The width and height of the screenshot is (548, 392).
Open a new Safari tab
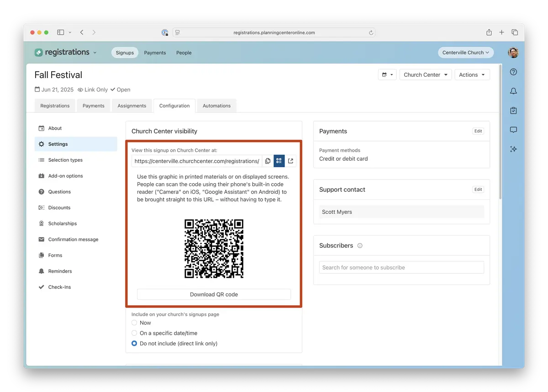pos(501,32)
